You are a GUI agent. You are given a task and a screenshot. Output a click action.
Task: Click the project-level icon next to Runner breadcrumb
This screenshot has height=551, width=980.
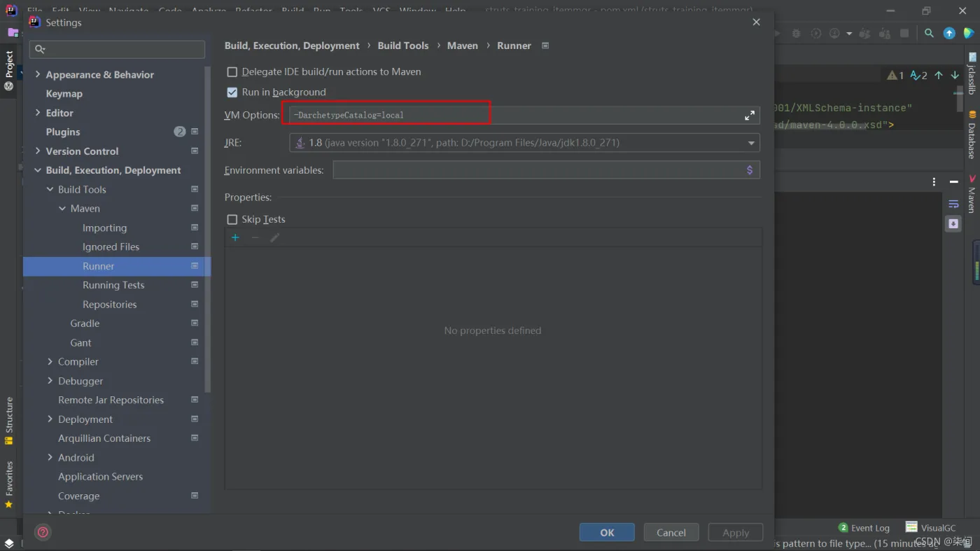tap(545, 46)
